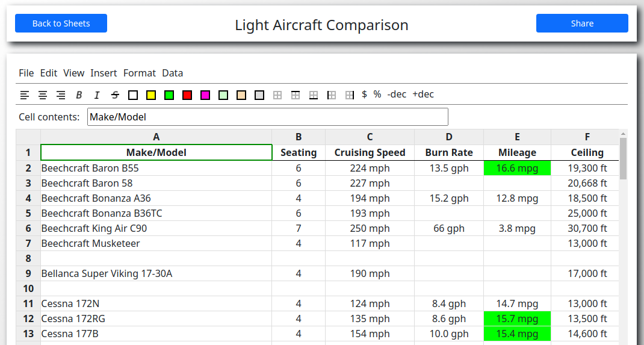The height and width of the screenshot is (345, 644).
Task: Toggle bold formatting
Action: click(x=79, y=95)
